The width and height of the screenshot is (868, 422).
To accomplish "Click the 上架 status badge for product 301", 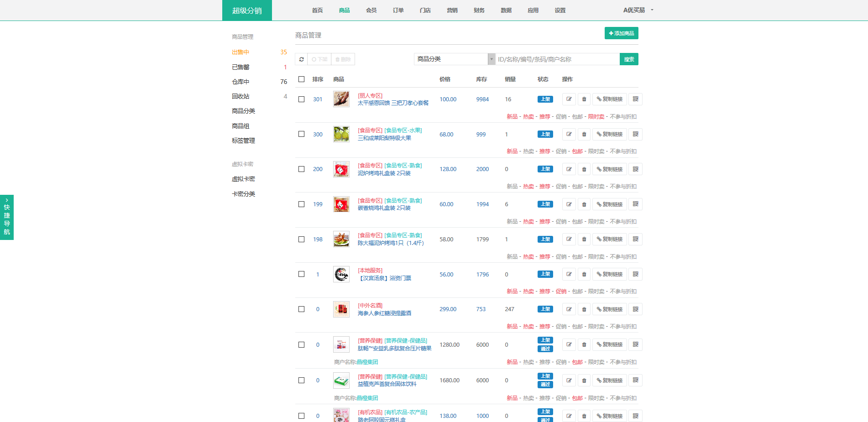I will pos(545,99).
